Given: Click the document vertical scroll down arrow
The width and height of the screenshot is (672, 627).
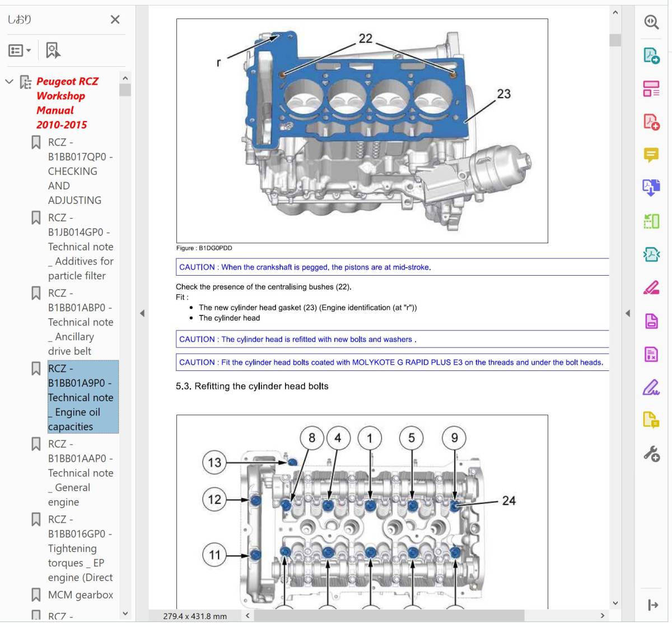Looking at the screenshot, I should [x=615, y=603].
